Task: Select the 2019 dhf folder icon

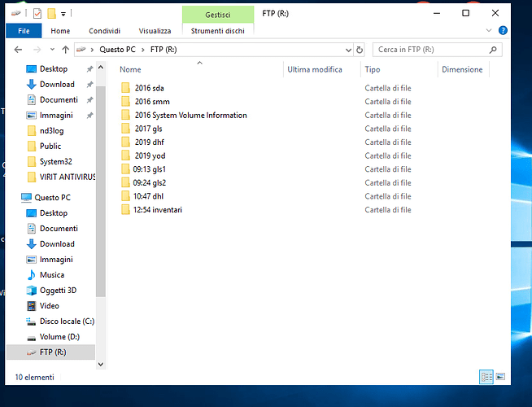Action: (x=125, y=142)
